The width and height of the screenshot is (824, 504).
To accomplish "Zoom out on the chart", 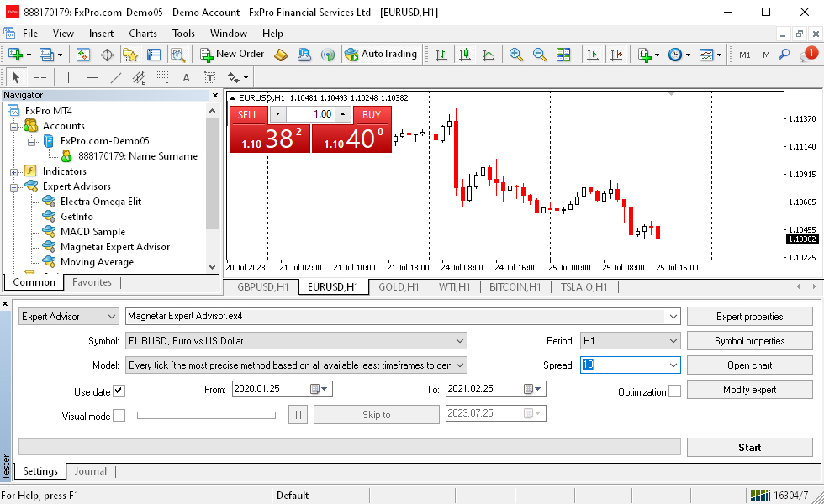I will [539, 55].
